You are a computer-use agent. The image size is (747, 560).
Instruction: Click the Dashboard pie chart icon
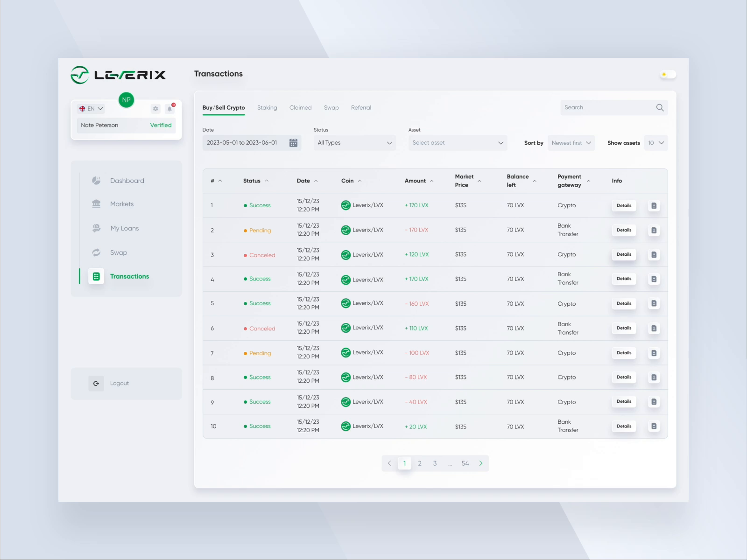point(96,181)
